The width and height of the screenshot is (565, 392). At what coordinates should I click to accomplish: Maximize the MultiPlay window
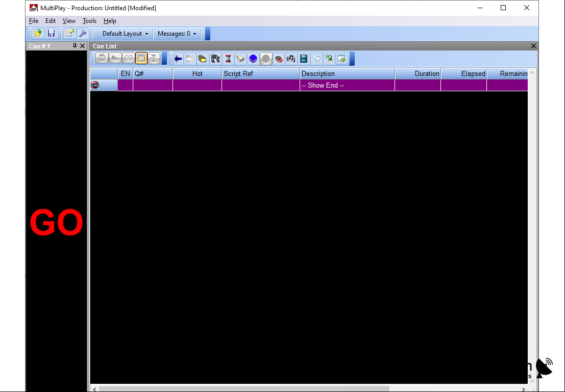tap(503, 8)
